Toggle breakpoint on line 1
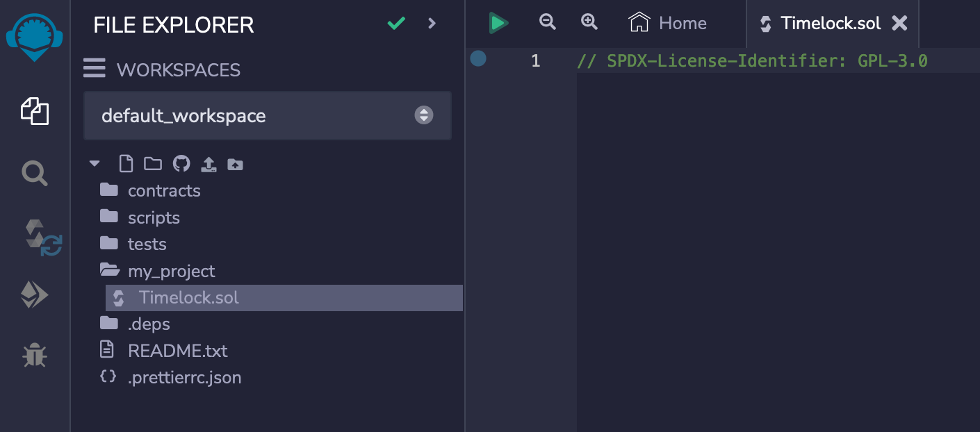This screenshot has height=432, width=980. 478,58
